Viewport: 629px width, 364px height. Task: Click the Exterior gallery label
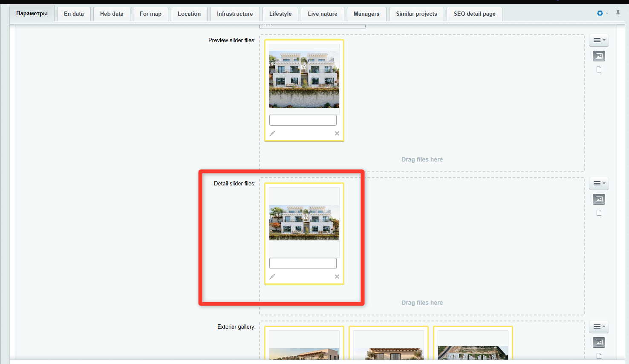point(237,326)
